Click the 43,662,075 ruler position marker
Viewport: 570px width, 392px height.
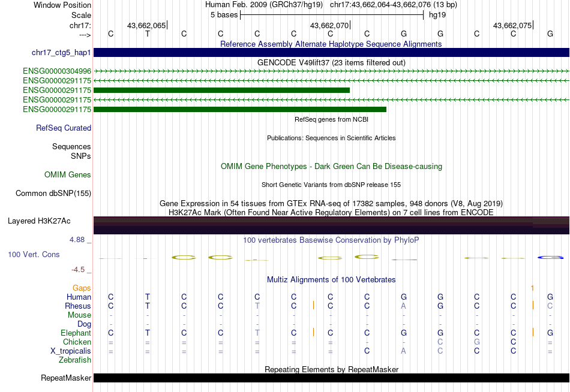(512, 25)
